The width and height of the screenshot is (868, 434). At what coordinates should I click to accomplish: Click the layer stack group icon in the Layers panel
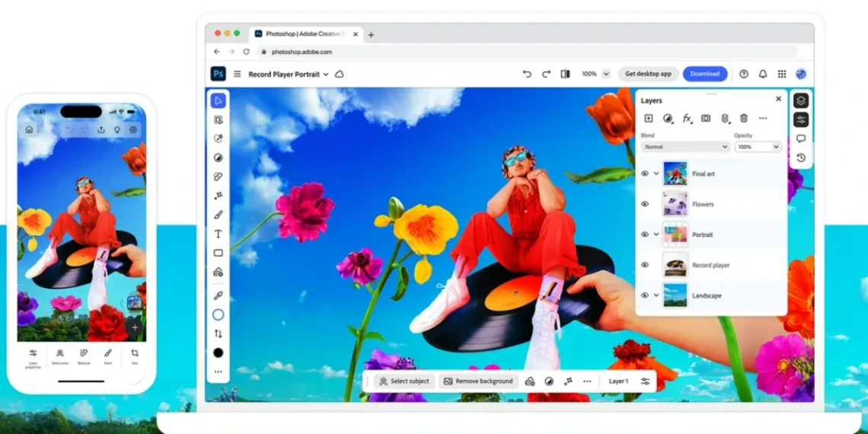(x=725, y=118)
